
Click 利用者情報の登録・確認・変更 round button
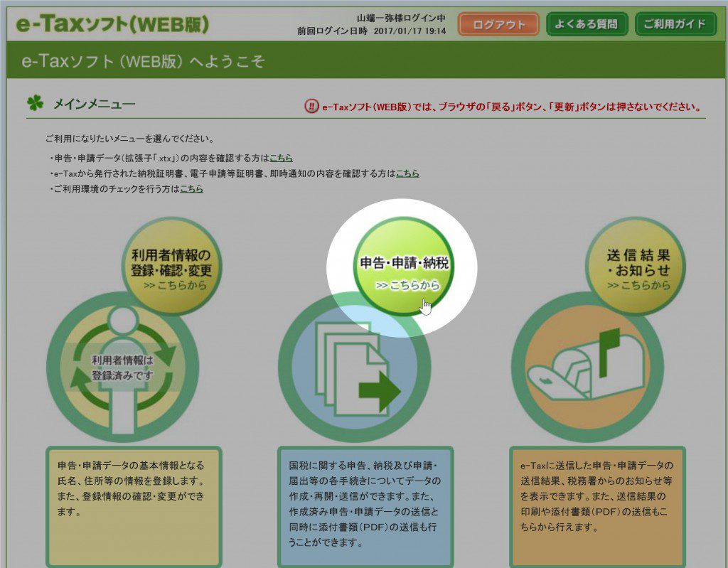coord(172,266)
